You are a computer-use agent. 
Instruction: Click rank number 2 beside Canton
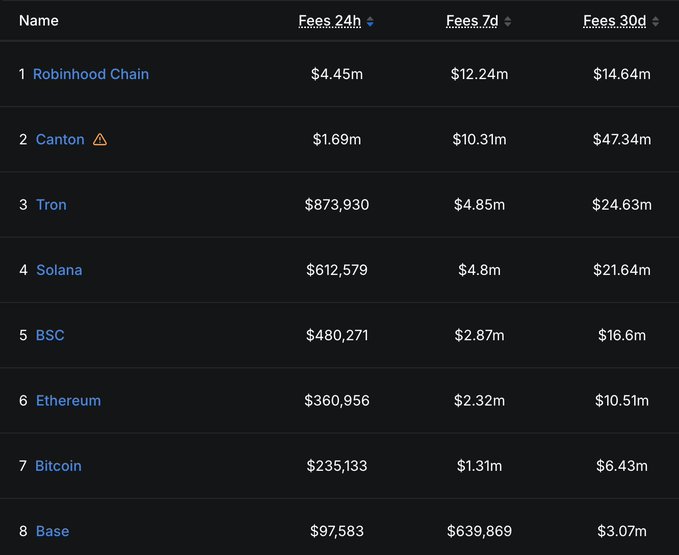coord(23,139)
